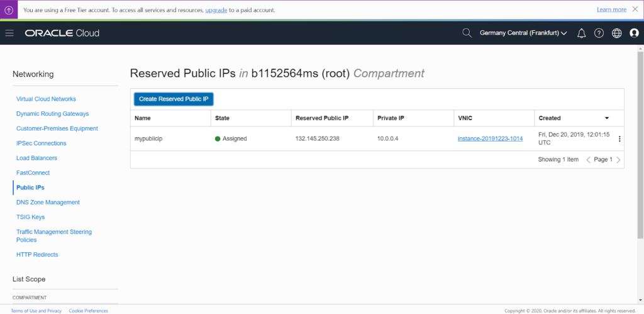
Task: Select Load Balancers in Networking menu
Action: click(36, 158)
